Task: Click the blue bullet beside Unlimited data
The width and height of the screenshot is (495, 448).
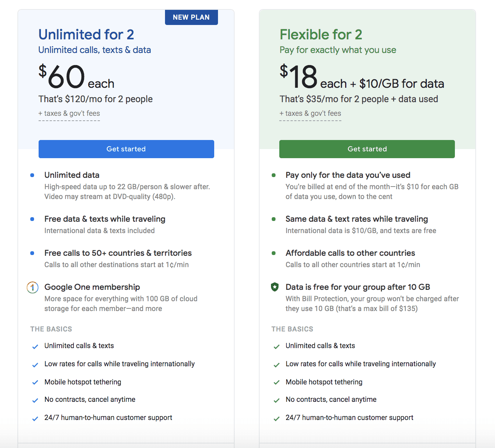Action: pos(33,175)
